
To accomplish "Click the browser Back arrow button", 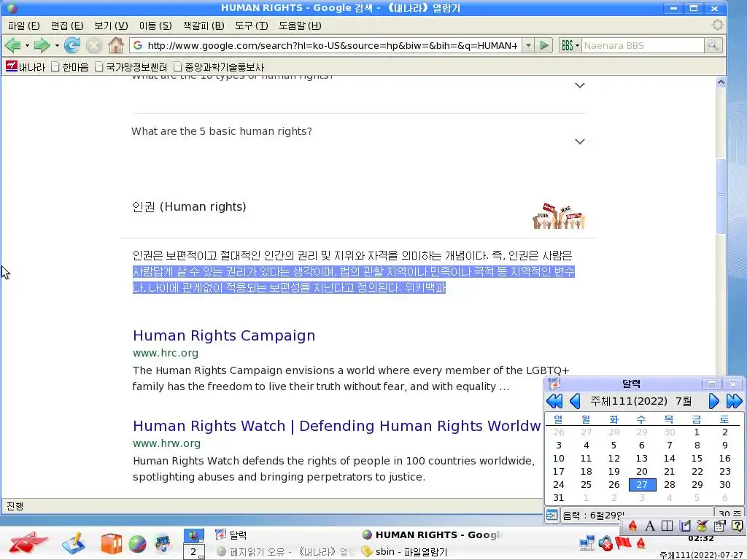I will [13, 46].
